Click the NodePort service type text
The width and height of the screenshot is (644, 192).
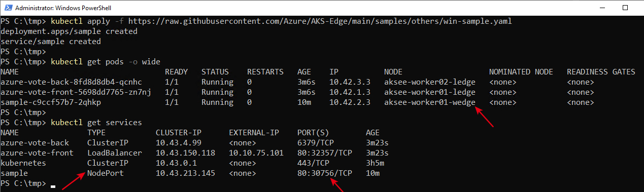(105, 173)
